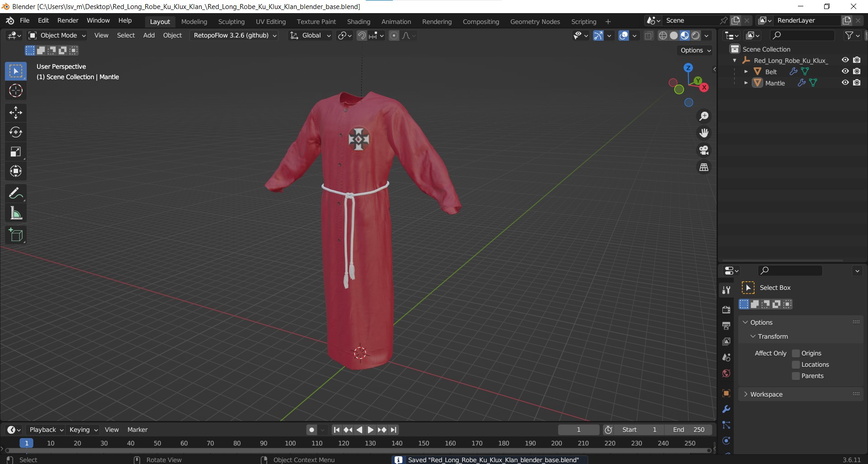Open the View Layer properties tab

(726, 341)
